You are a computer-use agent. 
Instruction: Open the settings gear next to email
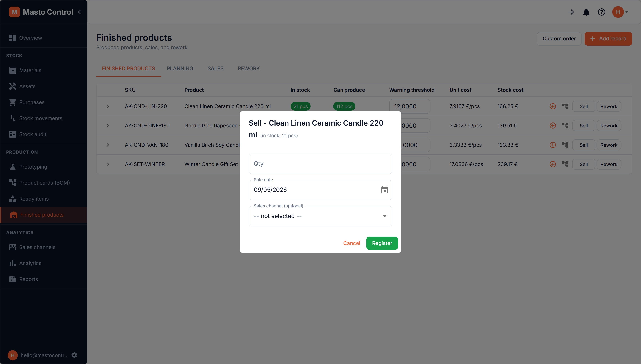tap(74, 355)
